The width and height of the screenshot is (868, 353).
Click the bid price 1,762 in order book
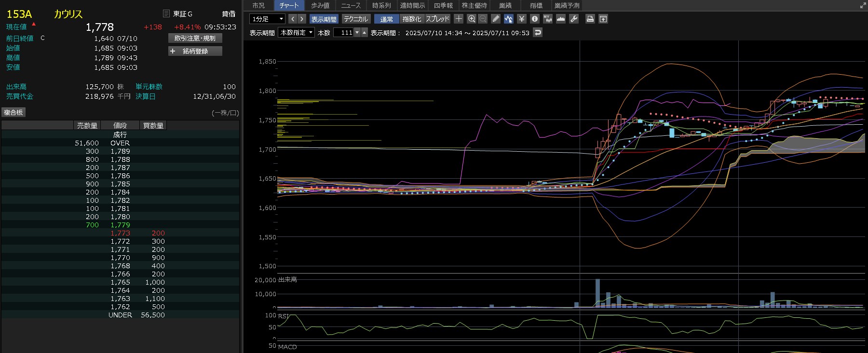(x=120, y=307)
